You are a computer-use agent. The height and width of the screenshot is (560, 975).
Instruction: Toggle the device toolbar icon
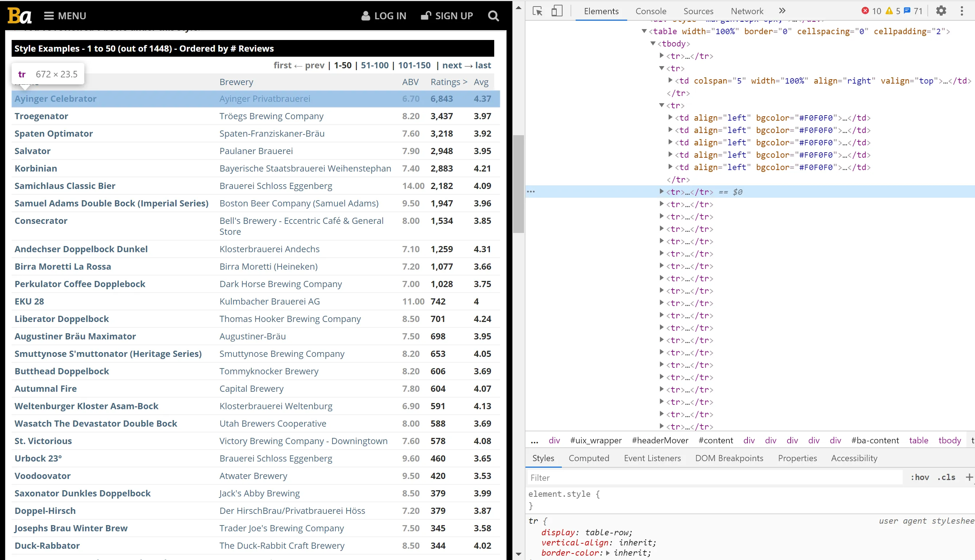point(556,11)
